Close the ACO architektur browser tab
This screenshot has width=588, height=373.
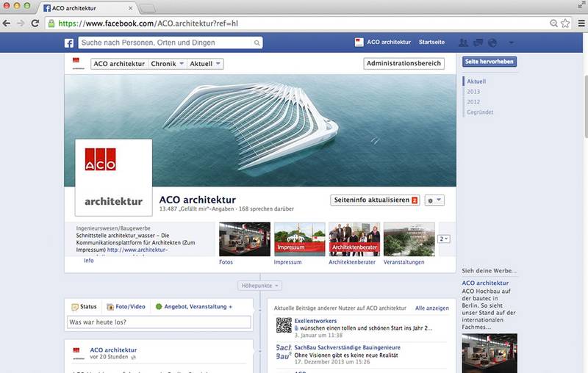tap(131, 8)
